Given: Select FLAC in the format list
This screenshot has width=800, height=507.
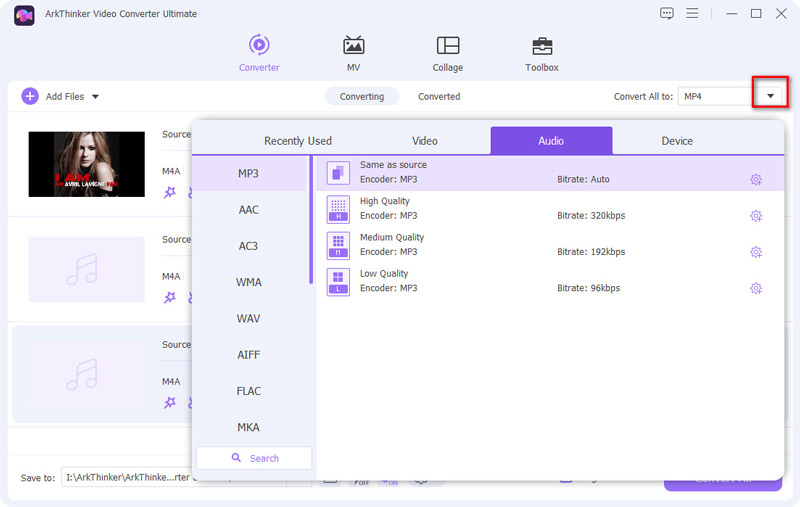Looking at the screenshot, I should pos(248,391).
